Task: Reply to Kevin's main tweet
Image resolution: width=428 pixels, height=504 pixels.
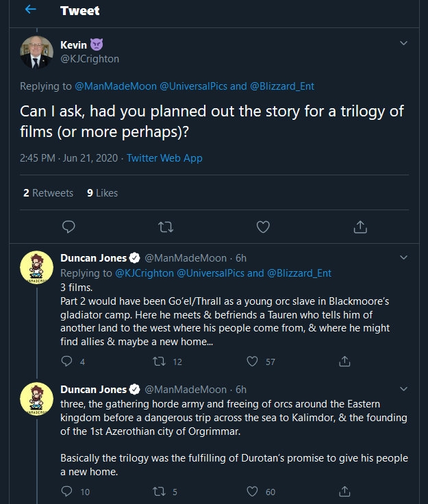Action: (x=68, y=226)
